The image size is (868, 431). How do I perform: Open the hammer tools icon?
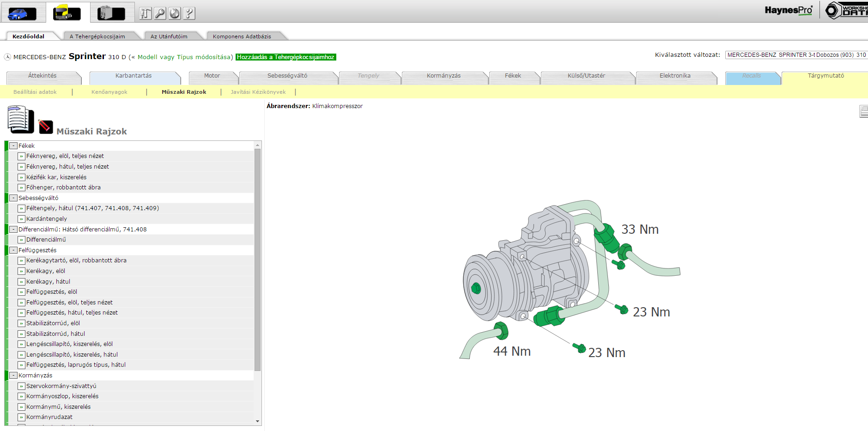click(x=146, y=13)
